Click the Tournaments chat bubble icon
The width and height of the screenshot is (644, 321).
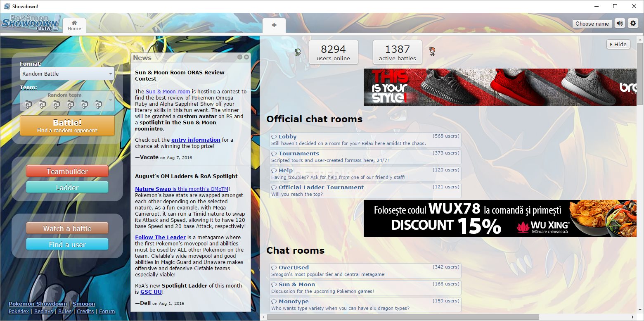coord(274,153)
